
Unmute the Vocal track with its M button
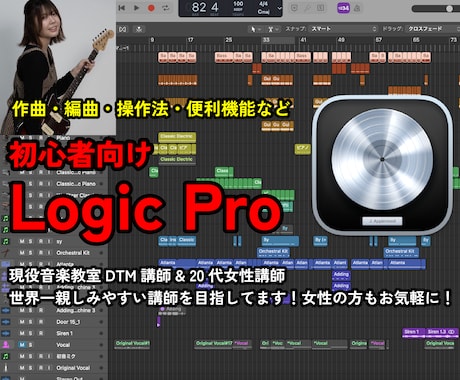22,345
